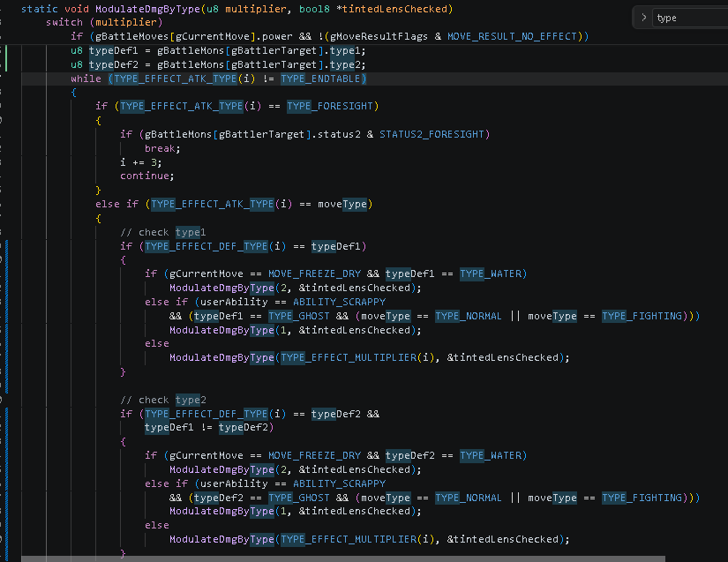Click the '// check type2' comment
The width and height of the screenshot is (728, 562).
(x=163, y=400)
